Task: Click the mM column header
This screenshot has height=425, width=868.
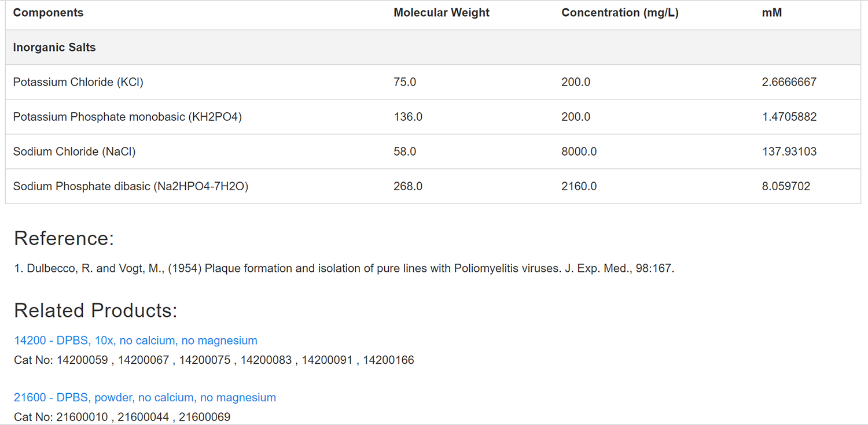Action: tap(772, 13)
